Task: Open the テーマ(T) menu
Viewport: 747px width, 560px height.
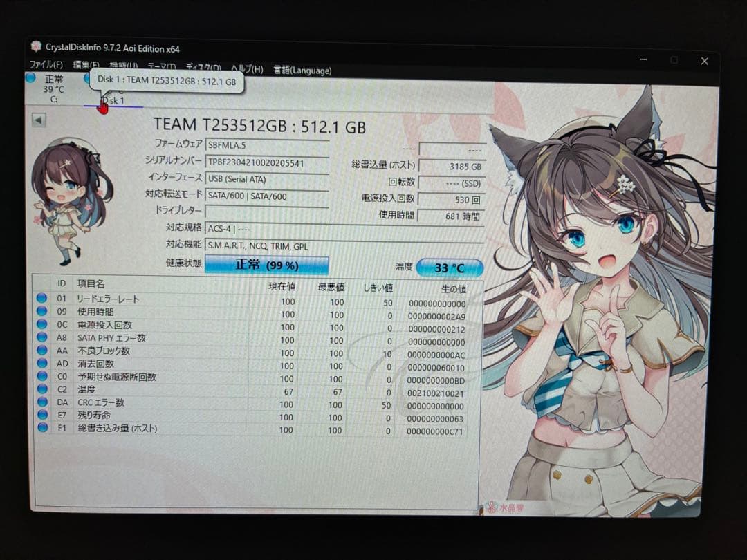Action: 160,65
